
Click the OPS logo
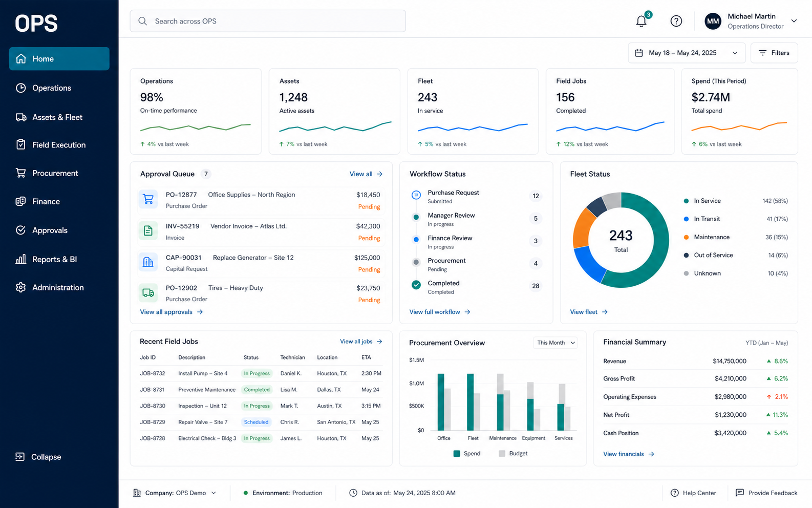pos(36,24)
